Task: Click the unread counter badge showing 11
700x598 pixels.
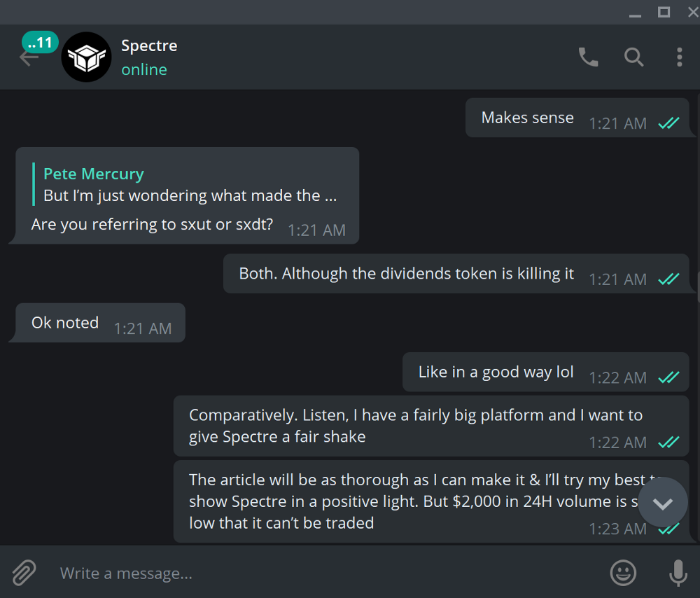Action: tap(40, 43)
